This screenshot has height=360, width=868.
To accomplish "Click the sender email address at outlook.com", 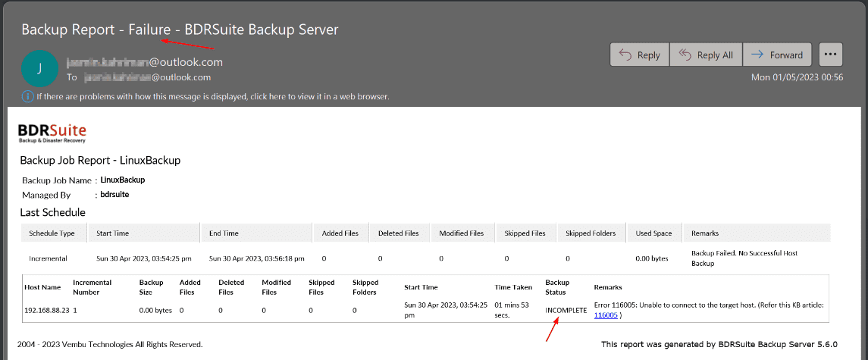I will 145,62.
